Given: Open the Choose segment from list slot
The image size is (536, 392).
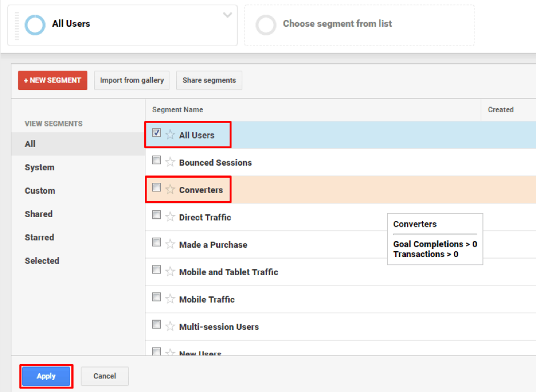Looking at the screenshot, I should (359, 24).
